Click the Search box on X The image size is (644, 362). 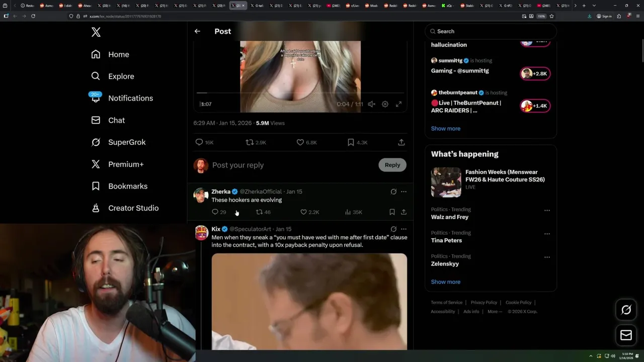pyautogui.click(x=491, y=31)
